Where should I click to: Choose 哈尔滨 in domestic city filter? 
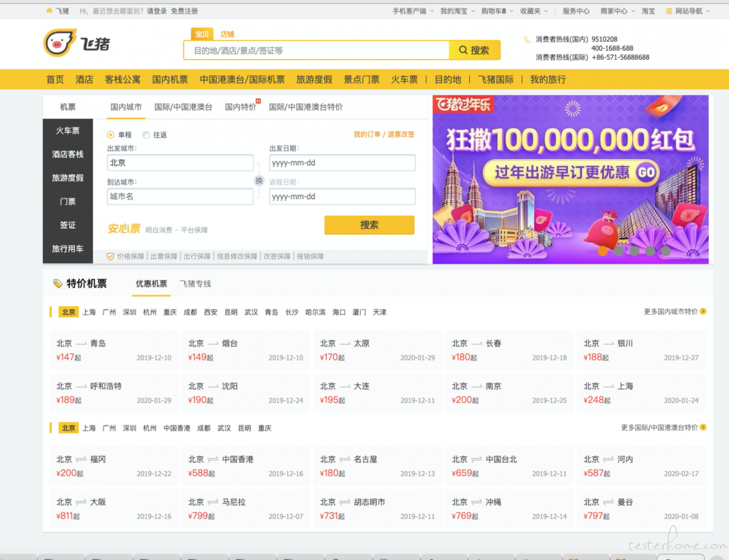coord(315,312)
